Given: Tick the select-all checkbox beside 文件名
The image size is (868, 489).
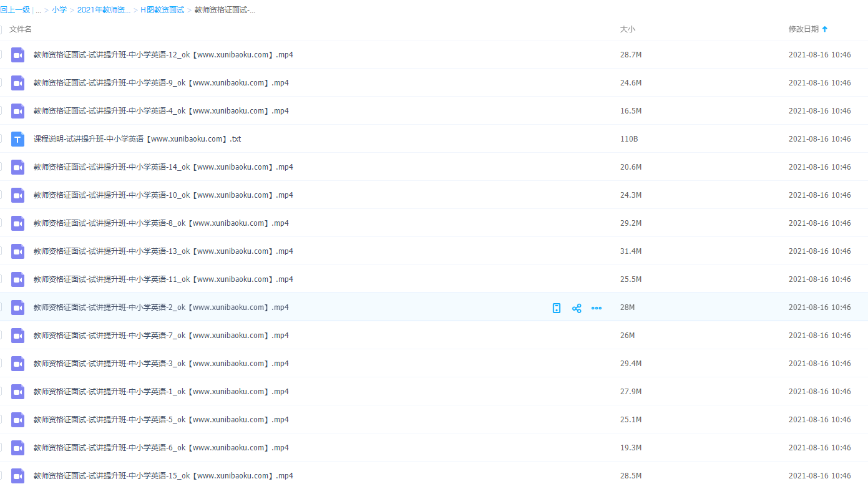Looking at the screenshot, I should [x=1, y=29].
